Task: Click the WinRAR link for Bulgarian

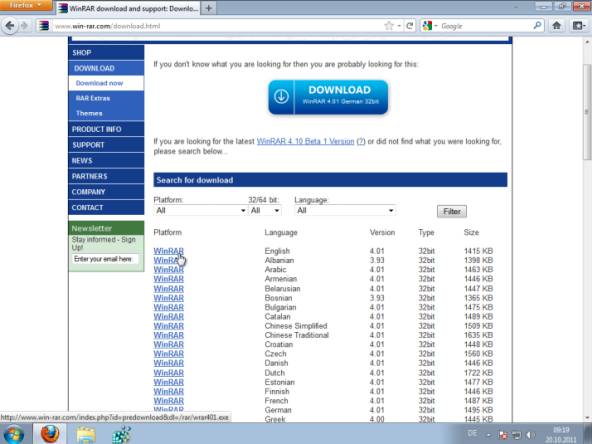Action: (168, 307)
